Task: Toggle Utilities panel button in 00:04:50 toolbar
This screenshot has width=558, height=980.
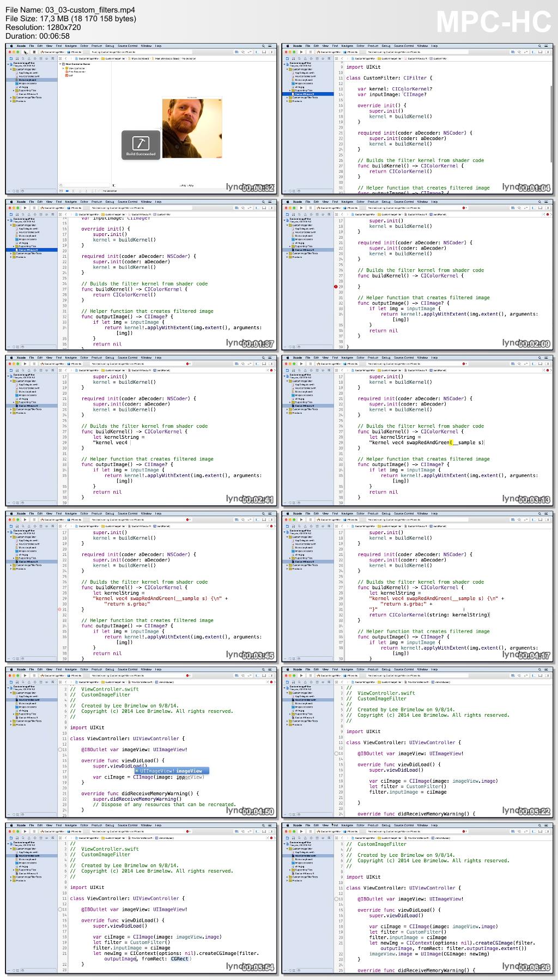Action: click(270, 675)
